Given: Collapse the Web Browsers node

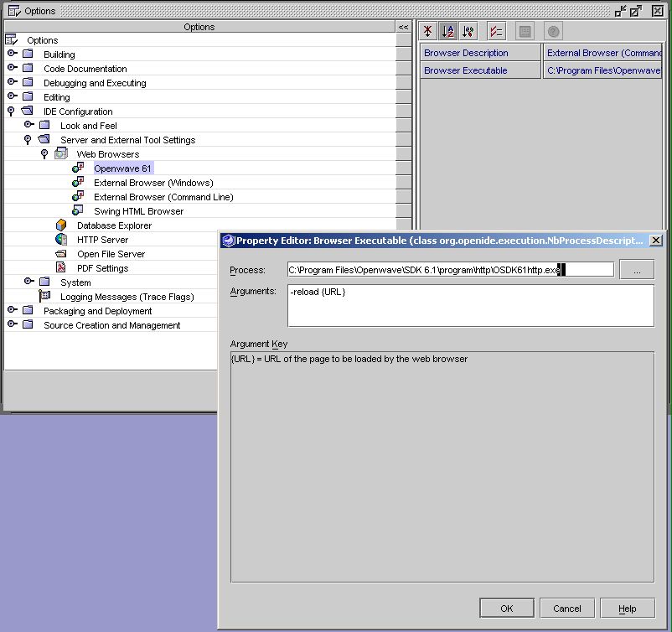Looking at the screenshot, I should pyautogui.click(x=44, y=153).
